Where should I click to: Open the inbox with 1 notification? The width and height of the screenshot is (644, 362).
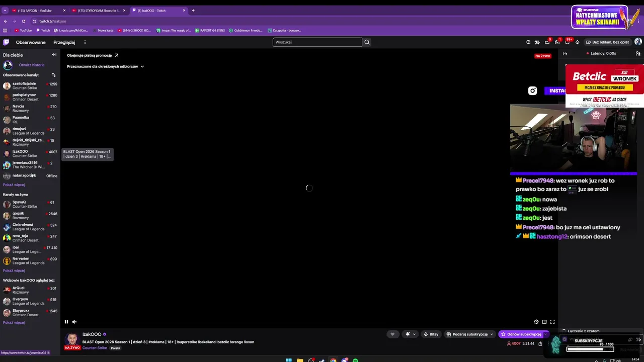[x=557, y=42]
